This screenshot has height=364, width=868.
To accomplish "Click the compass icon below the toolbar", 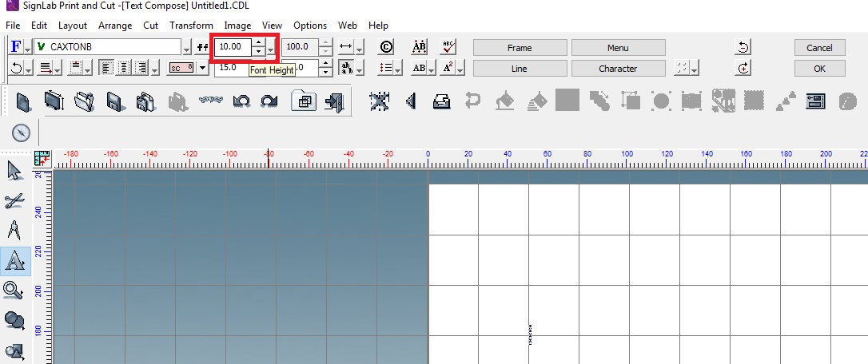I will pyautogui.click(x=21, y=133).
